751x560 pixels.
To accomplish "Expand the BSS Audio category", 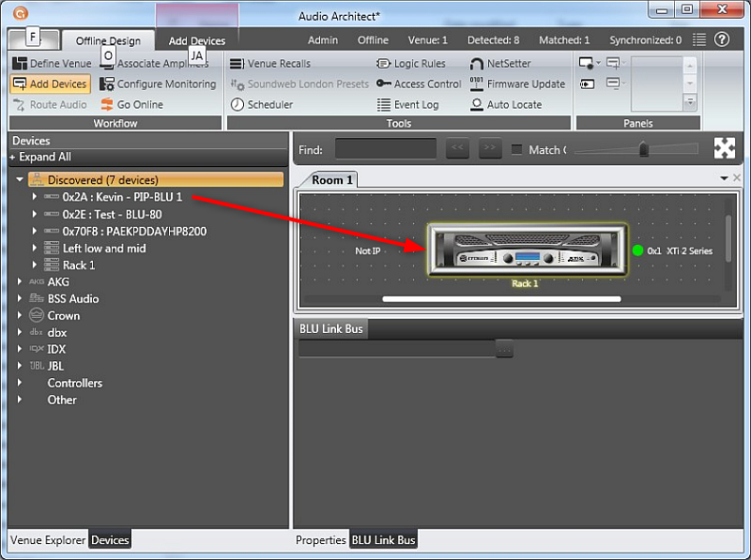I will tap(19, 298).
